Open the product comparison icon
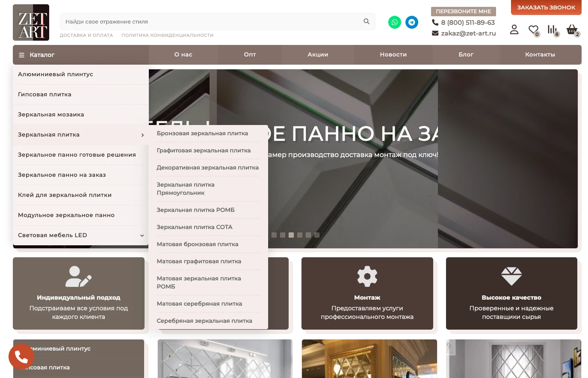Image resolution: width=588 pixels, height=378 pixels. 552,30
